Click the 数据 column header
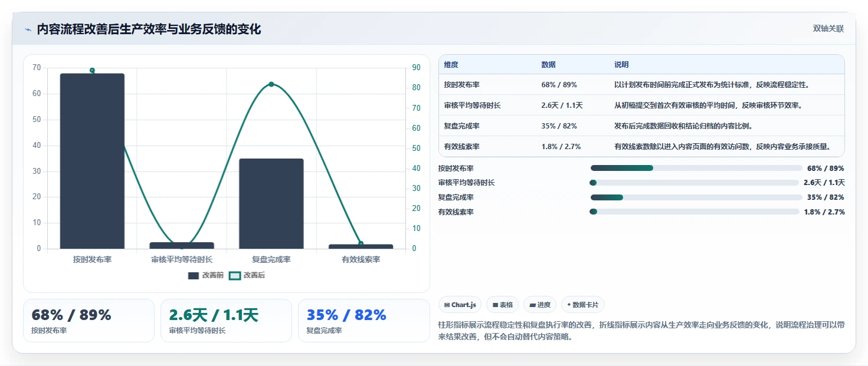Screen dimensions: 868x366 (548, 65)
